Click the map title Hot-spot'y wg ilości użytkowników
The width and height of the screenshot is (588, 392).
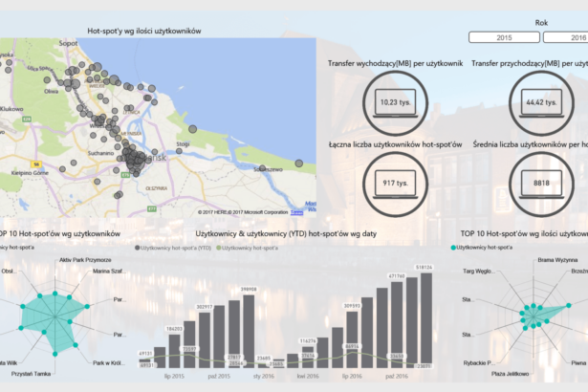(144, 32)
